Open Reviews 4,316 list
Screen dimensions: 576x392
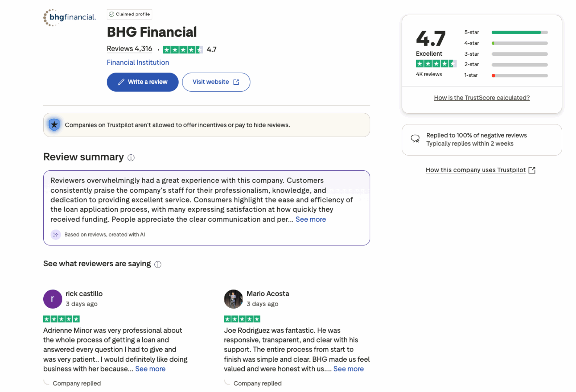tap(129, 48)
